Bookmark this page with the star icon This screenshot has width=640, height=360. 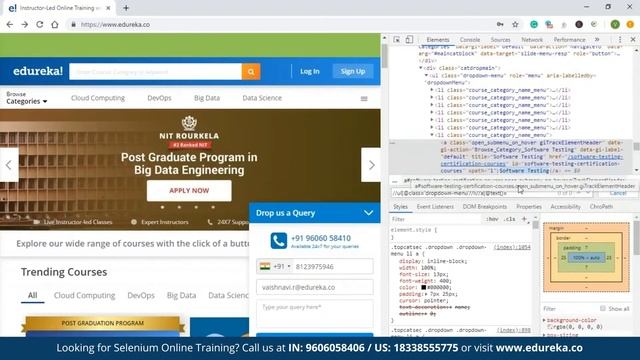[x=516, y=24]
